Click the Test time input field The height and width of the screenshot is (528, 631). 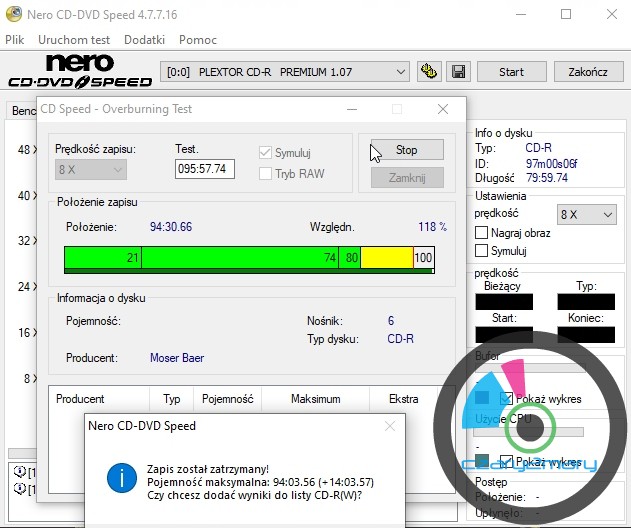[204, 170]
